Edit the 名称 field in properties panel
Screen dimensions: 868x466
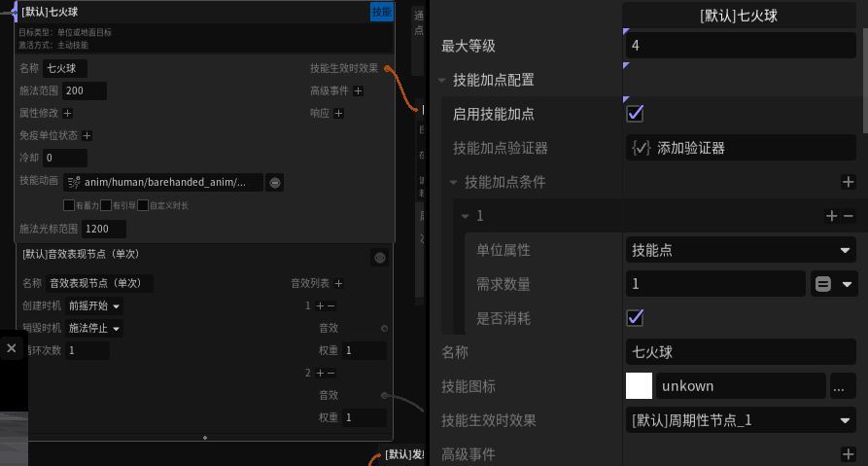[742, 352]
